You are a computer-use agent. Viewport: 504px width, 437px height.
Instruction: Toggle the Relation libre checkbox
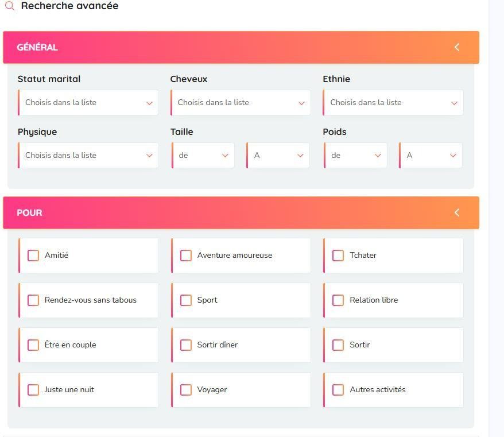[x=338, y=300]
